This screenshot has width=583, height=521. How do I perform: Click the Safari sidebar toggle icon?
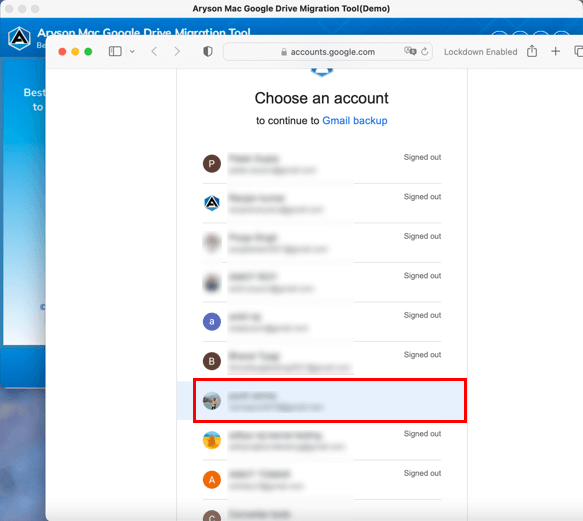point(115,51)
